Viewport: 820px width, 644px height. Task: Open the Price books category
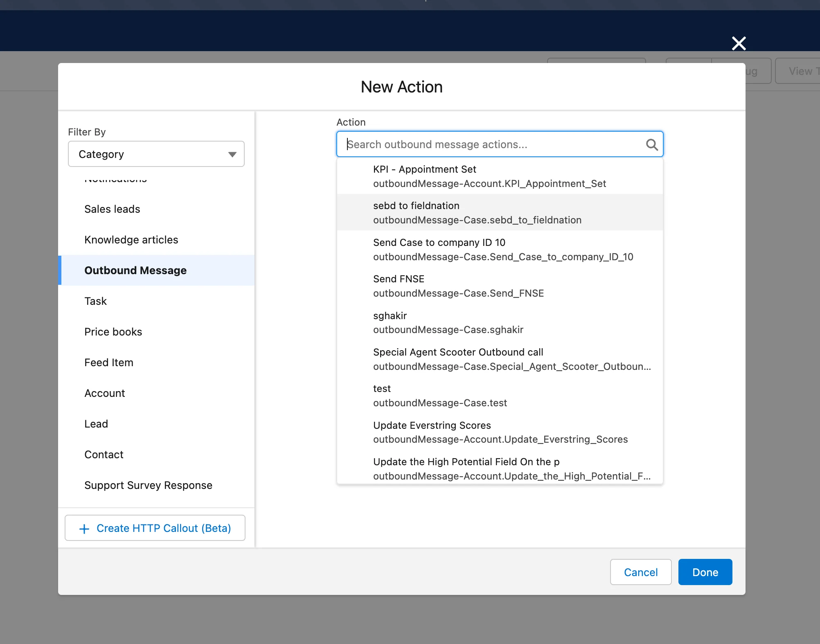tap(113, 332)
